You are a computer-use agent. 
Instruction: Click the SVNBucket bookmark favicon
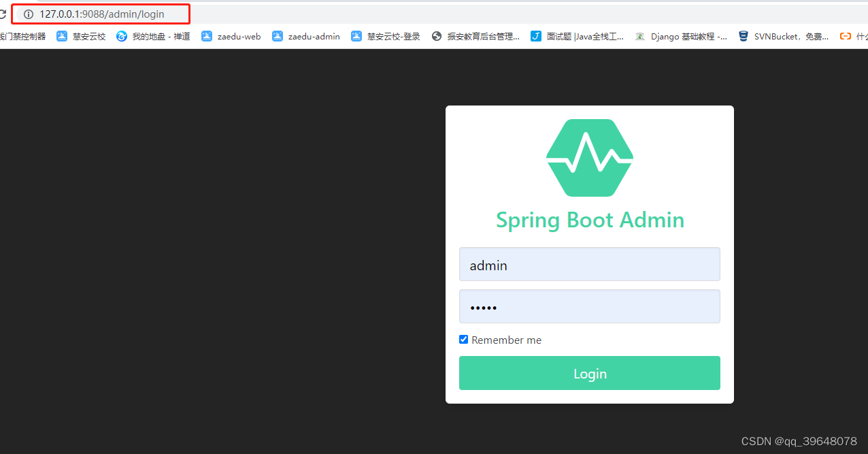744,37
